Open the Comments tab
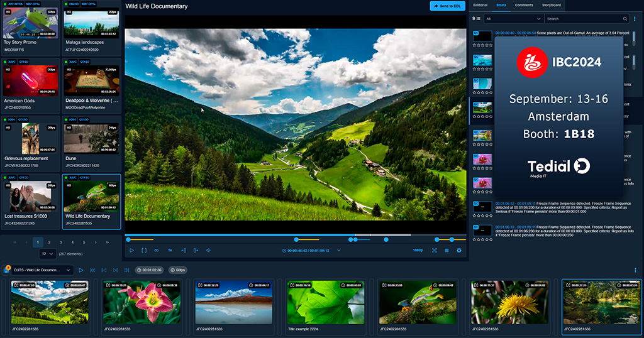 click(x=524, y=5)
